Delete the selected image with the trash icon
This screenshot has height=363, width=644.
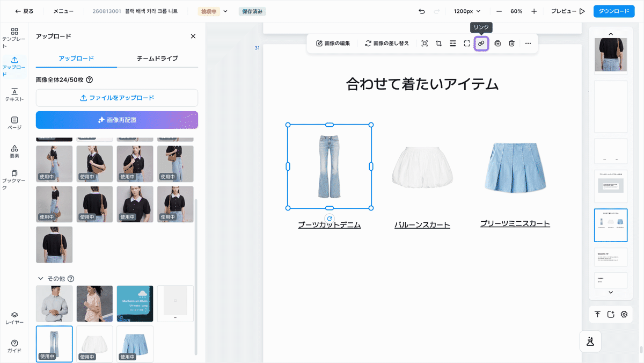tap(512, 43)
